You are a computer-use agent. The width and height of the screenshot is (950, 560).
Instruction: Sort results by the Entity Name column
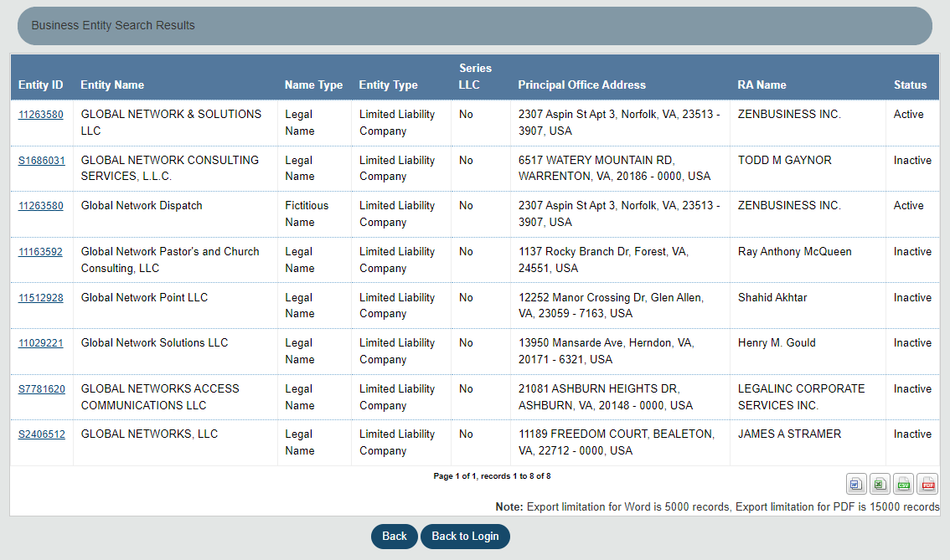click(x=112, y=85)
